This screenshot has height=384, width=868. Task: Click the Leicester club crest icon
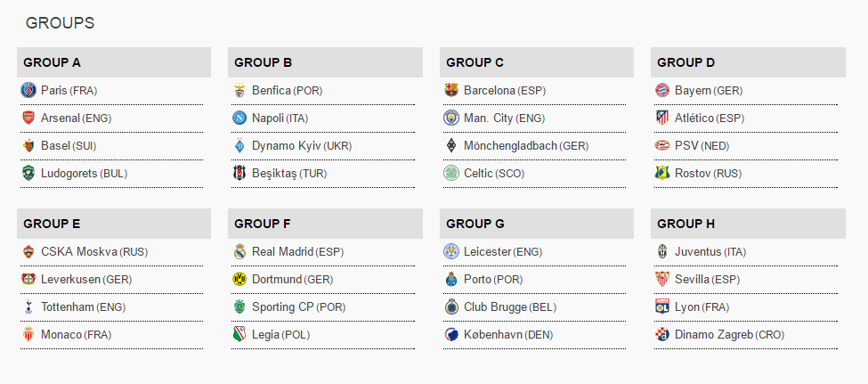451,251
